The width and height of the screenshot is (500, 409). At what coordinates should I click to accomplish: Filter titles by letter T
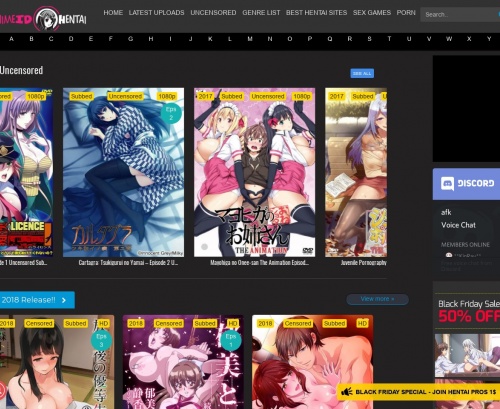[389, 39]
